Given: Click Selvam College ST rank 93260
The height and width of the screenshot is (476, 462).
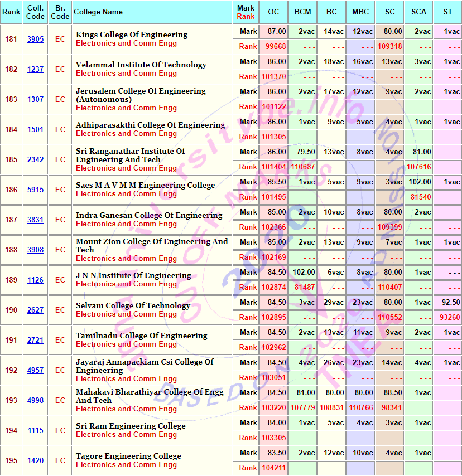Looking at the screenshot, I should click(x=447, y=318).
